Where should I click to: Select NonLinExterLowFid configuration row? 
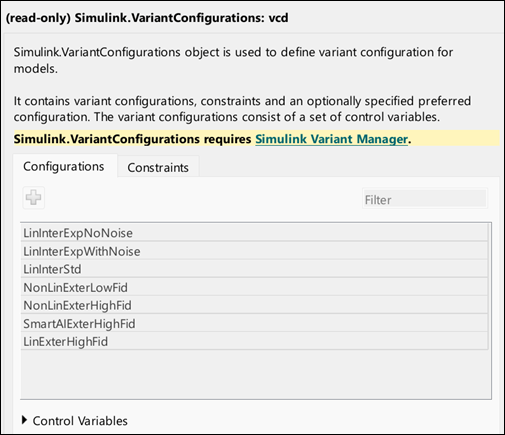tap(254, 287)
